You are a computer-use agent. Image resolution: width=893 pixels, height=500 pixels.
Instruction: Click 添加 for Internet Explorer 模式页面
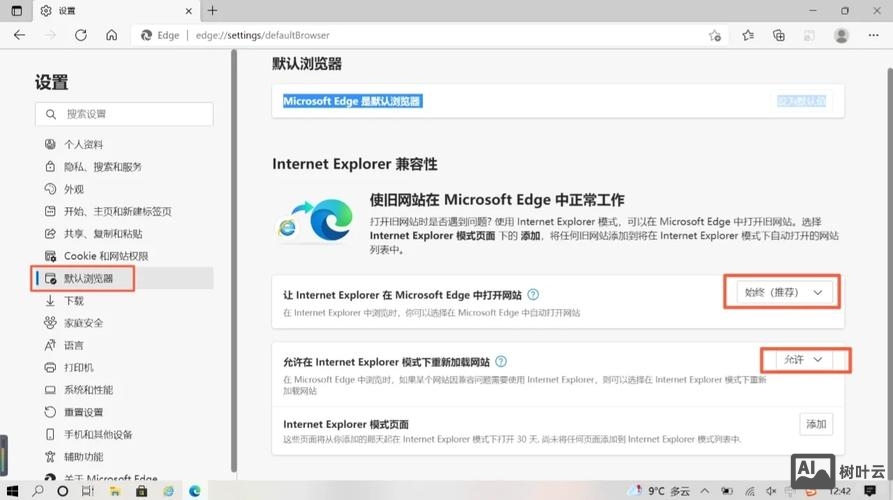point(816,424)
